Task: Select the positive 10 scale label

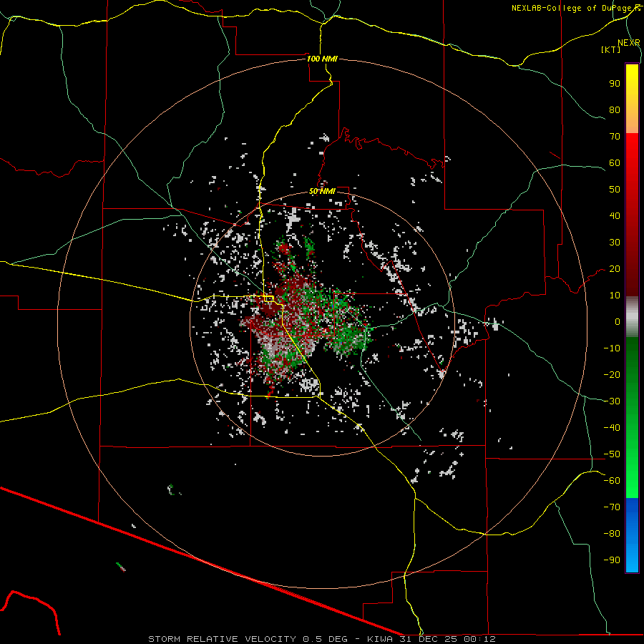Action: (615, 296)
